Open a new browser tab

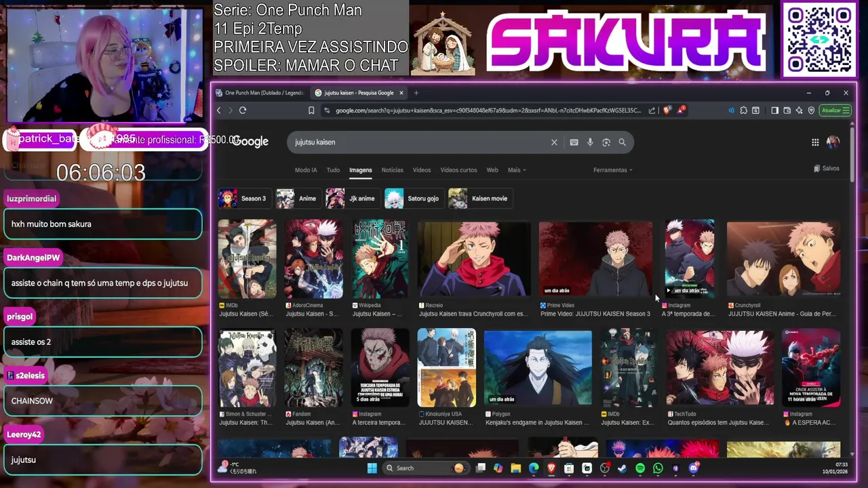coord(416,93)
